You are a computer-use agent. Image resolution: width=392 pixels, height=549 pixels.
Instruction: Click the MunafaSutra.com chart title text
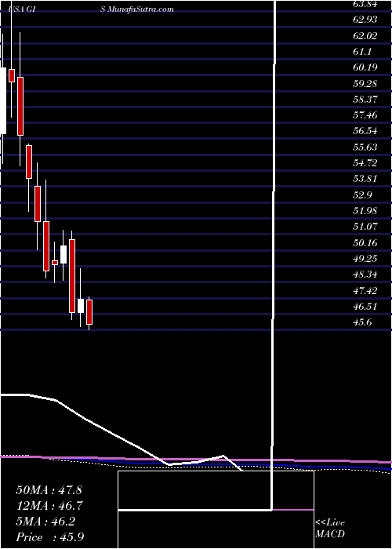tap(140, 9)
